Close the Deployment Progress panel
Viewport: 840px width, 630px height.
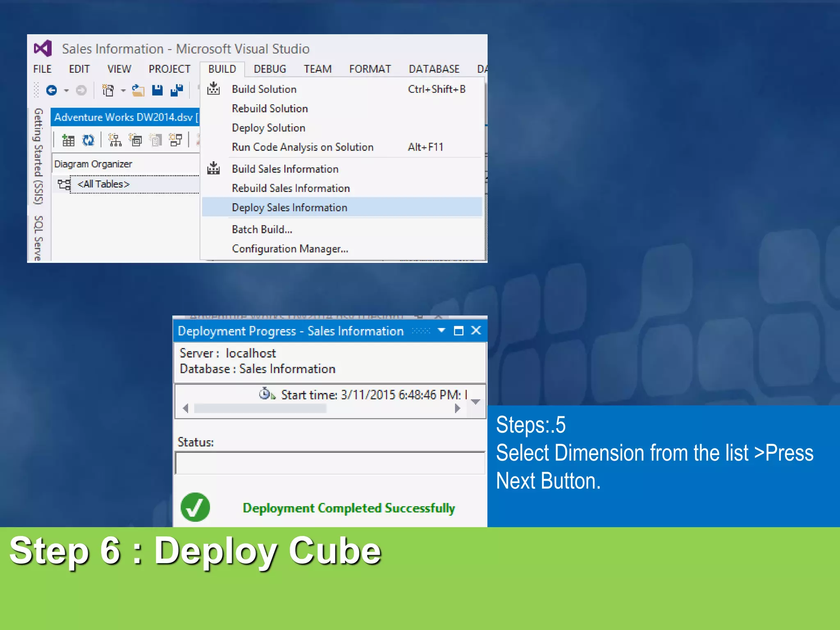coord(476,331)
